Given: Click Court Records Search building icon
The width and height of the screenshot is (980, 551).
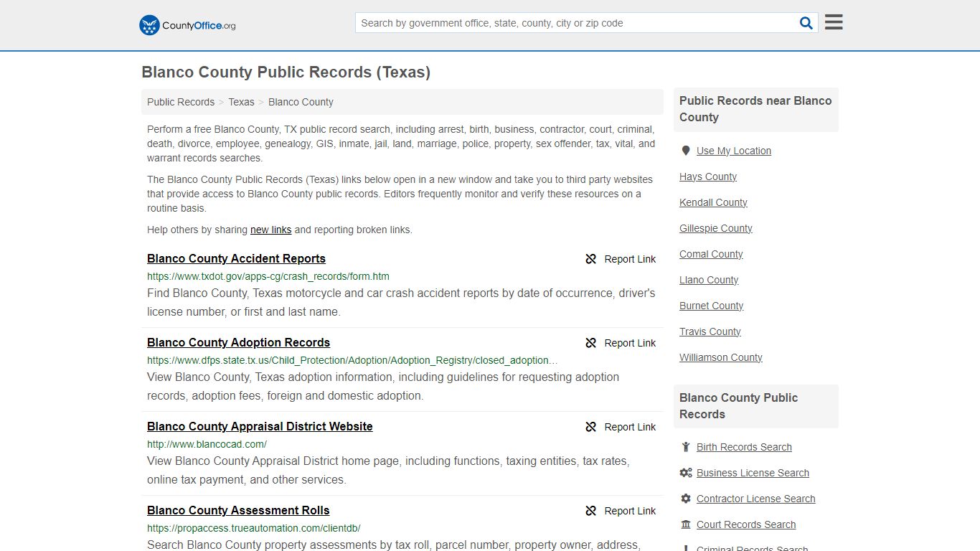Looking at the screenshot, I should coord(686,524).
